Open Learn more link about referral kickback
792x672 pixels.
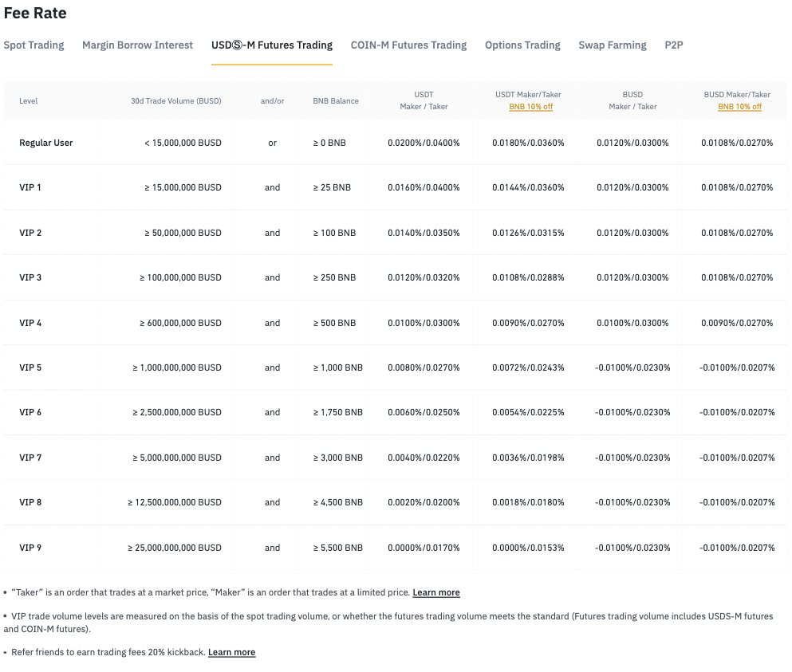(231, 652)
